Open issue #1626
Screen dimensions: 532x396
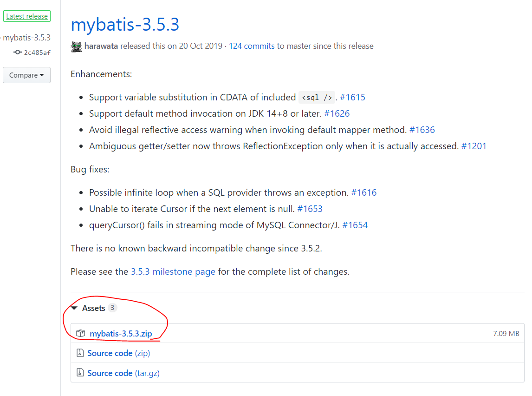337,113
